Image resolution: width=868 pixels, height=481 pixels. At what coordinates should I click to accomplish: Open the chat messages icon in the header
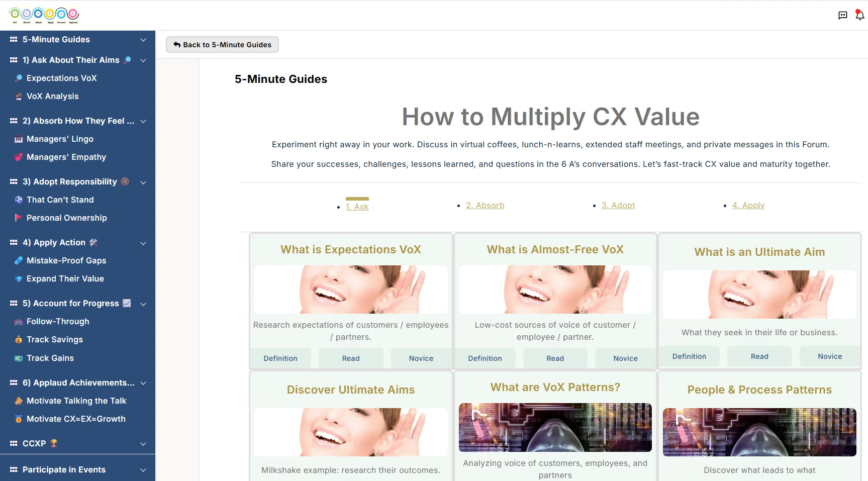pos(842,15)
